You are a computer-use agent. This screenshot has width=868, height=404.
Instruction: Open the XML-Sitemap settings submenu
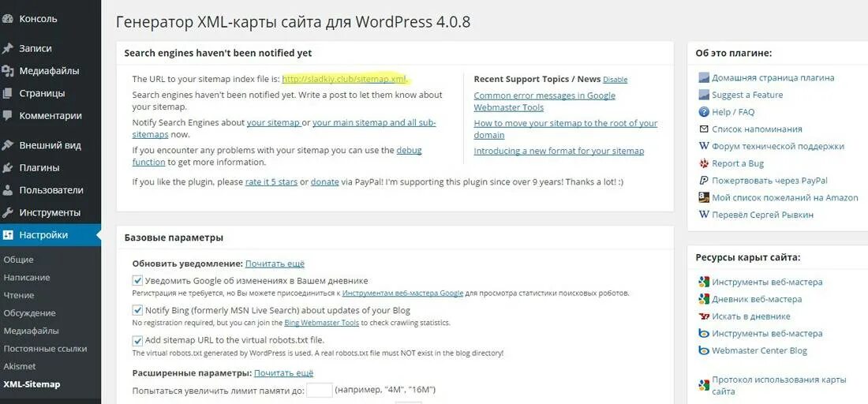click(32, 384)
